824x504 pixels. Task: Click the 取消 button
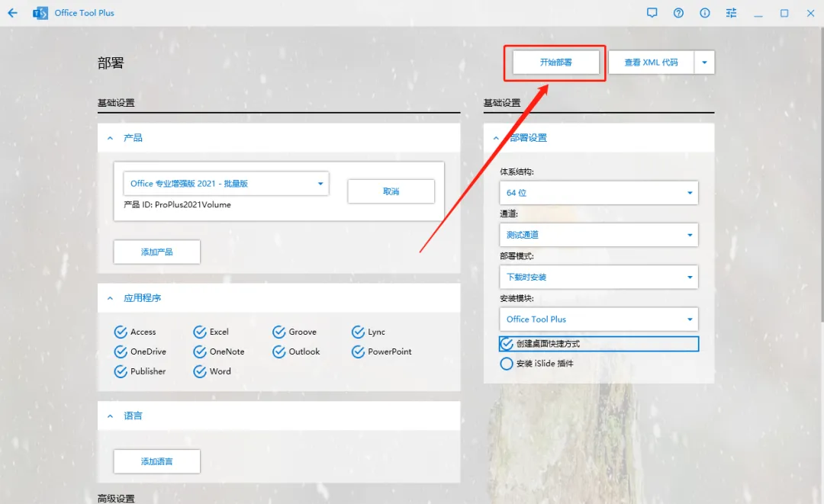coord(391,191)
